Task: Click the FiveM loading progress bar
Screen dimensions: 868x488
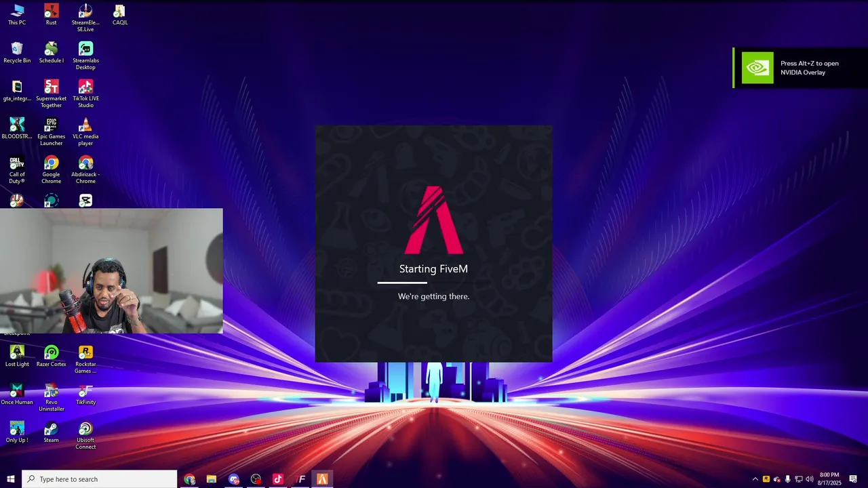Action: (434, 283)
